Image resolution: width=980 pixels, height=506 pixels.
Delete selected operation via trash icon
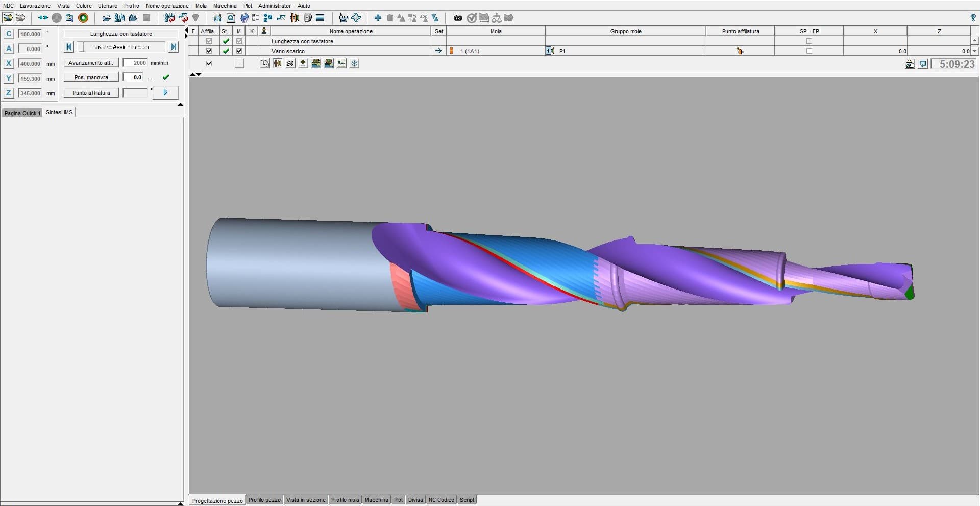click(389, 18)
